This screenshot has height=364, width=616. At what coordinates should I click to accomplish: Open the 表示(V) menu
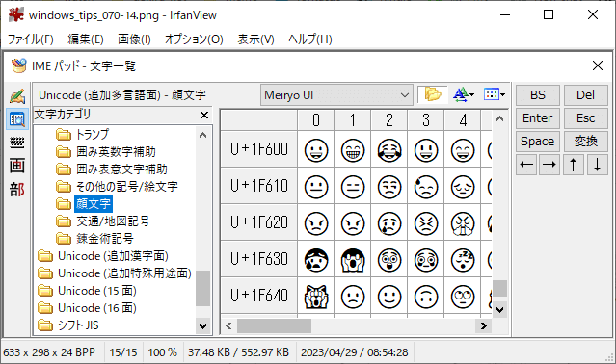[x=255, y=39]
